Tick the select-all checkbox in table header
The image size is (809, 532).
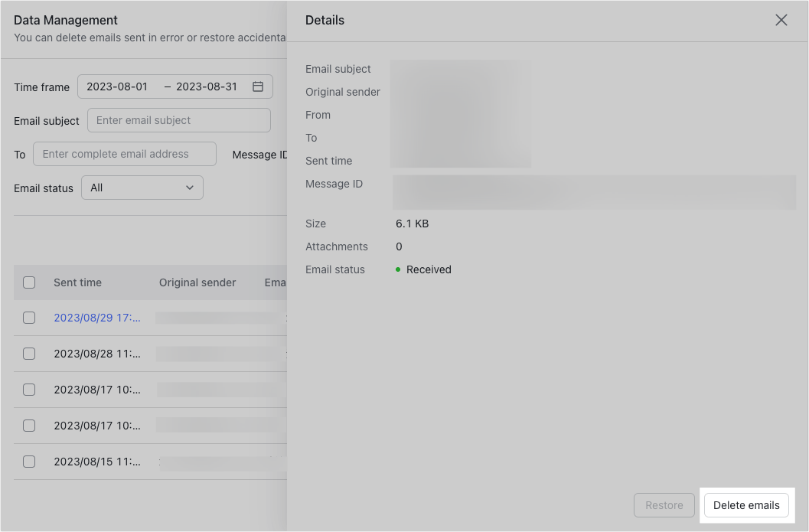(29, 282)
